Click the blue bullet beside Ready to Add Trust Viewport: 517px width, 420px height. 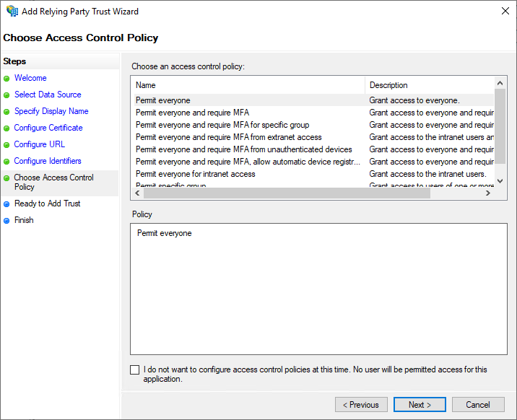pos(7,204)
